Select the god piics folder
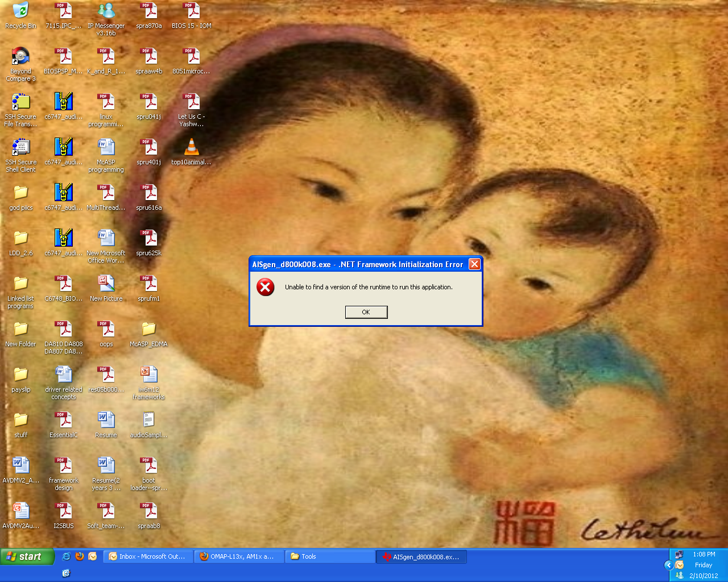The image size is (728, 582). tap(20, 197)
